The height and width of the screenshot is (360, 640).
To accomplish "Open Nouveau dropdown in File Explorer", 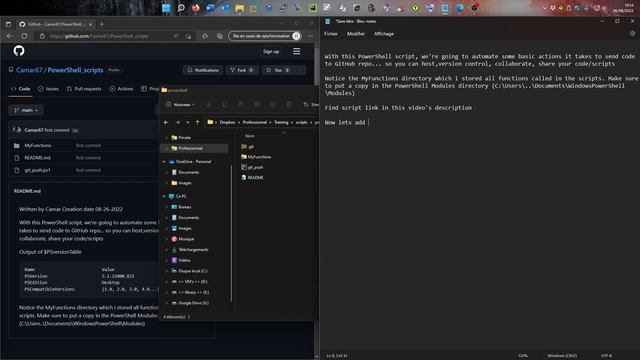I will pos(180,104).
